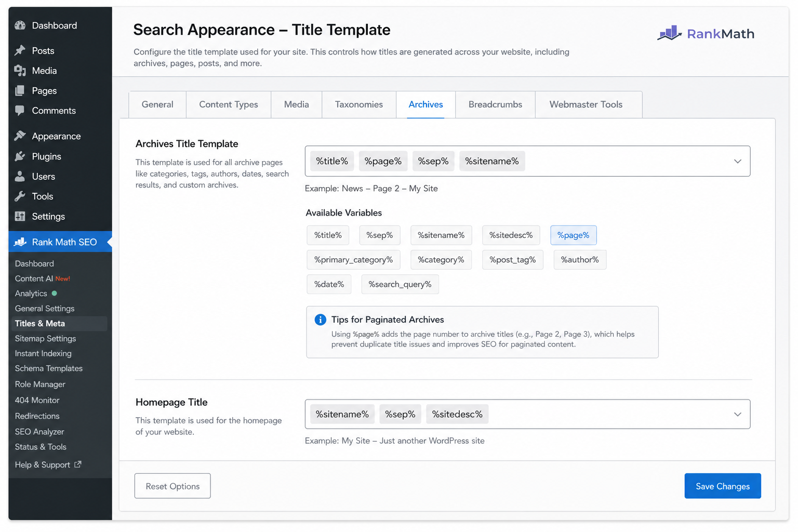Image resolution: width=798 pixels, height=532 pixels.
Task: Insert the %date% variable
Action: click(x=329, y=284)
